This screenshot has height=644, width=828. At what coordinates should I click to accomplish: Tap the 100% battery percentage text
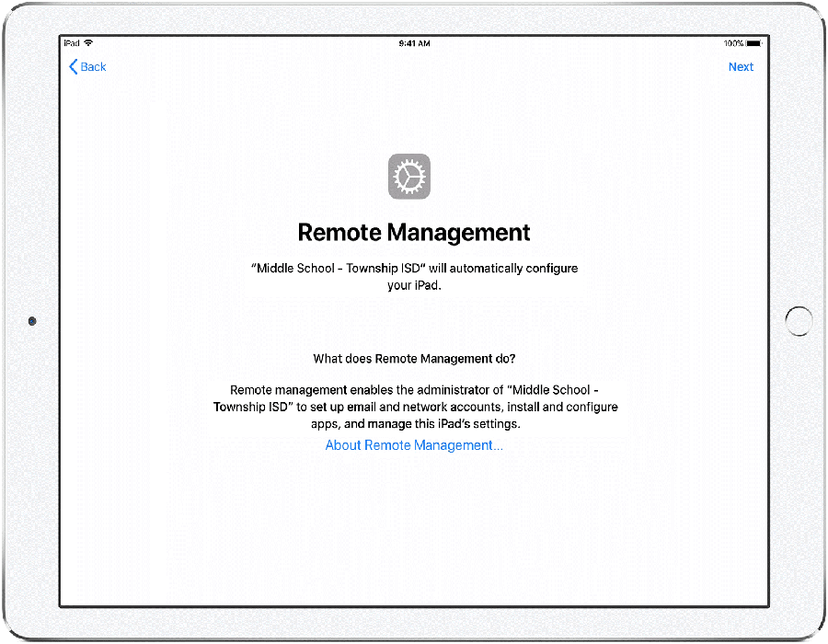(x=733, y=43)
